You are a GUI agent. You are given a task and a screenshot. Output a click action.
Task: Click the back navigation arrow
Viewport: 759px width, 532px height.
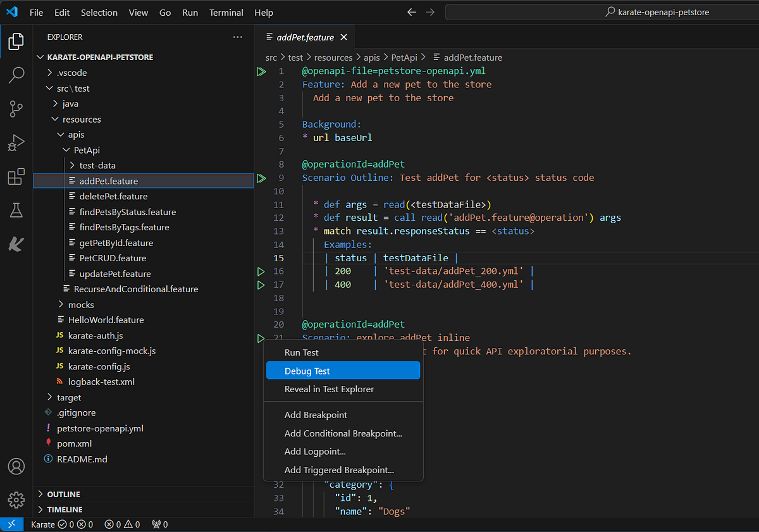[x=411, y=12]
